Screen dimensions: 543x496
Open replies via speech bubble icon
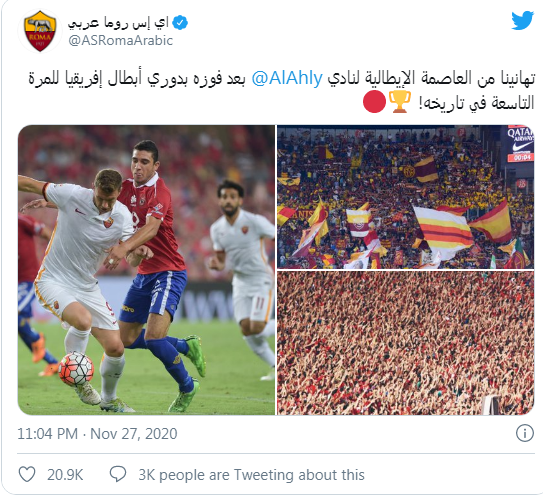[x=118, y=474]
